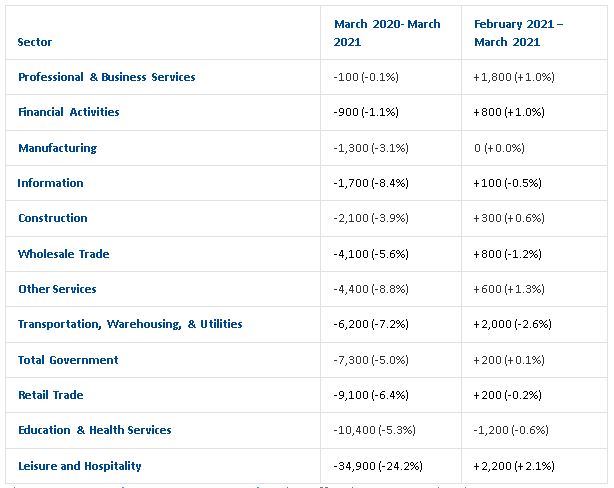The width and height of the screenshot is (614, 488).
Task: Open the Information sector row label
Action: point(50,183)
